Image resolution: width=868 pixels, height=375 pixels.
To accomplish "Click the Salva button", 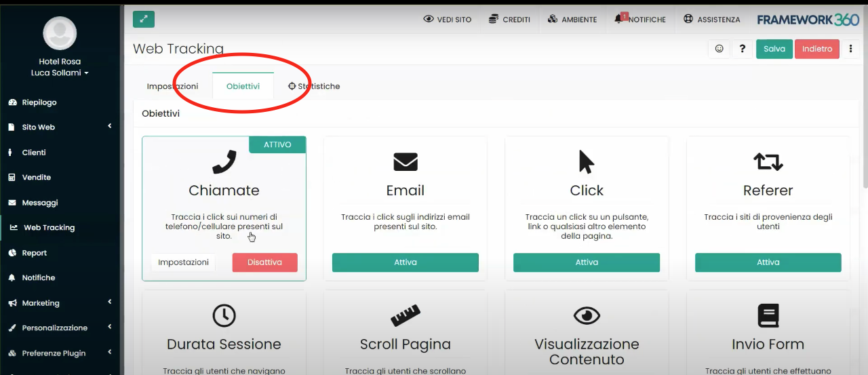I will (774, 49).
